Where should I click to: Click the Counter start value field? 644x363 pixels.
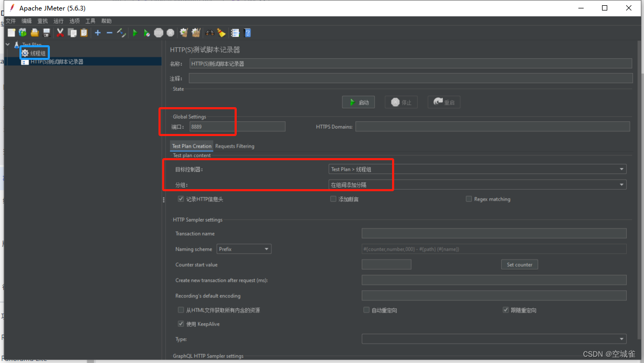[x=386, y=265]
